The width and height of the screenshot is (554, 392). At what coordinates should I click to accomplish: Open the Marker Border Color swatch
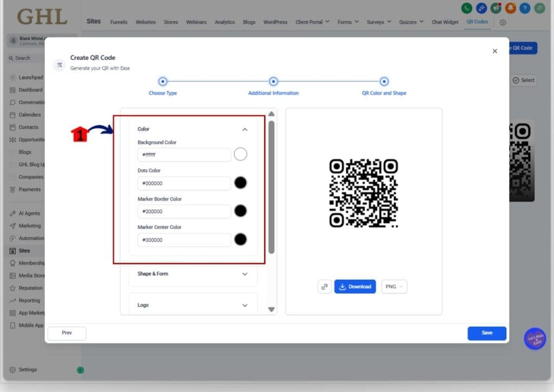pos(240,211)
